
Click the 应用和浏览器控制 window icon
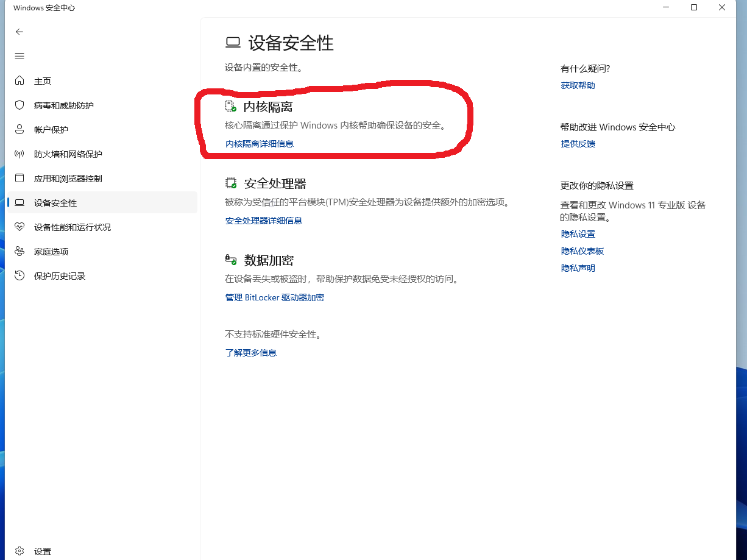click(x=19, y=178)
